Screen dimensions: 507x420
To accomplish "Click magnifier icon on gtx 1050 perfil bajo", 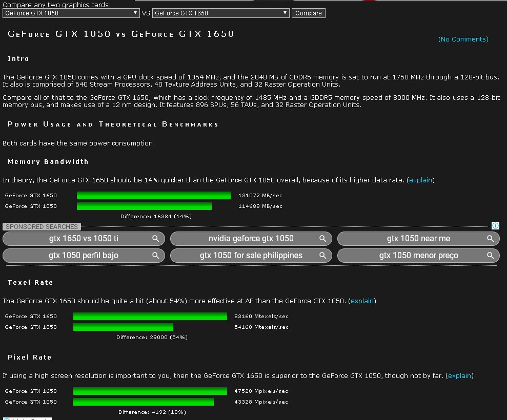I will point(155,255).
